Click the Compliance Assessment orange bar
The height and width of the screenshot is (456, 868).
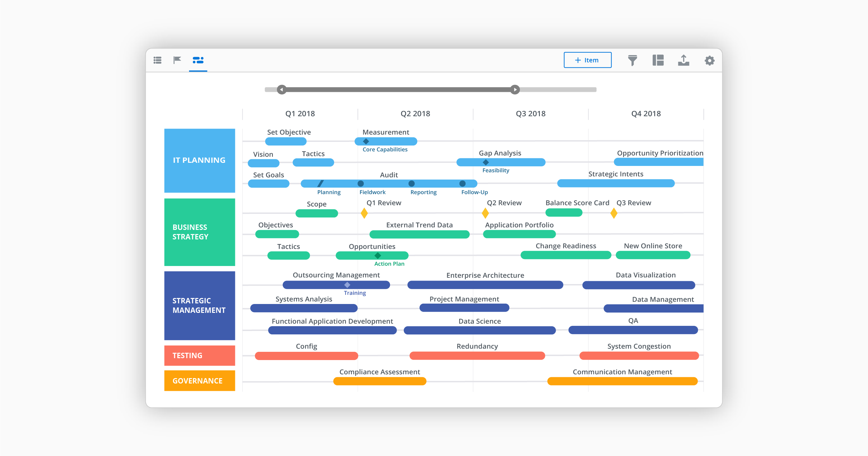point(379,381)
